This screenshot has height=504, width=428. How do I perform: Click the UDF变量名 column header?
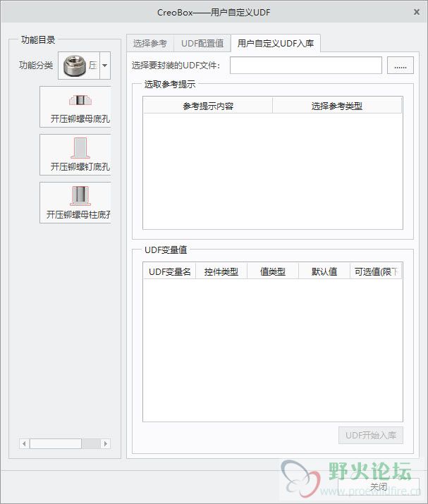pyautogui.click(x=170, y=271)
